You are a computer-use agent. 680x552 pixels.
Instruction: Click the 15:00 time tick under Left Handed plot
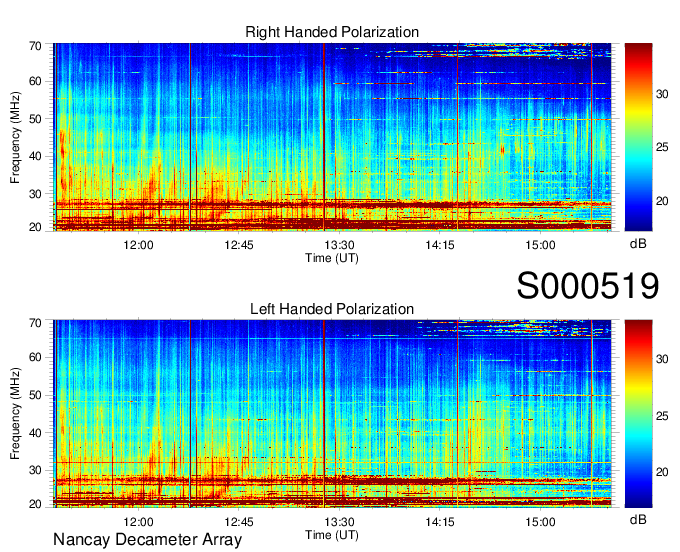(540, 522)
